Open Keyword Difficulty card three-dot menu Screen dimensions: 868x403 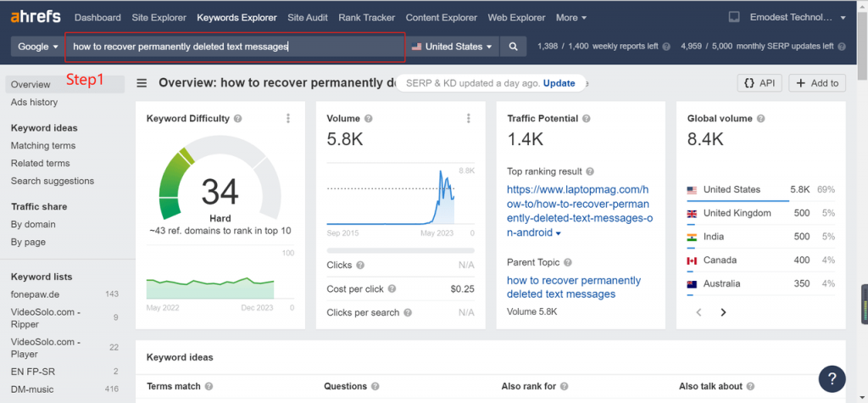coord(288,118)
